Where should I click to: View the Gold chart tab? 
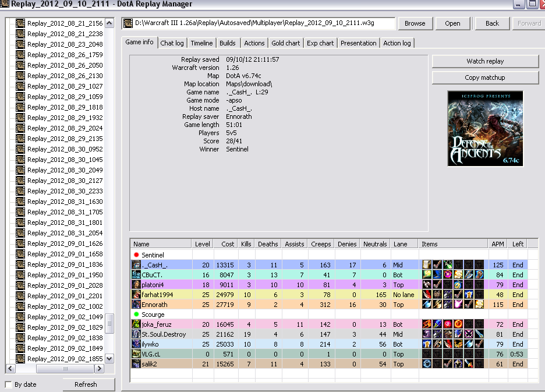285,43
